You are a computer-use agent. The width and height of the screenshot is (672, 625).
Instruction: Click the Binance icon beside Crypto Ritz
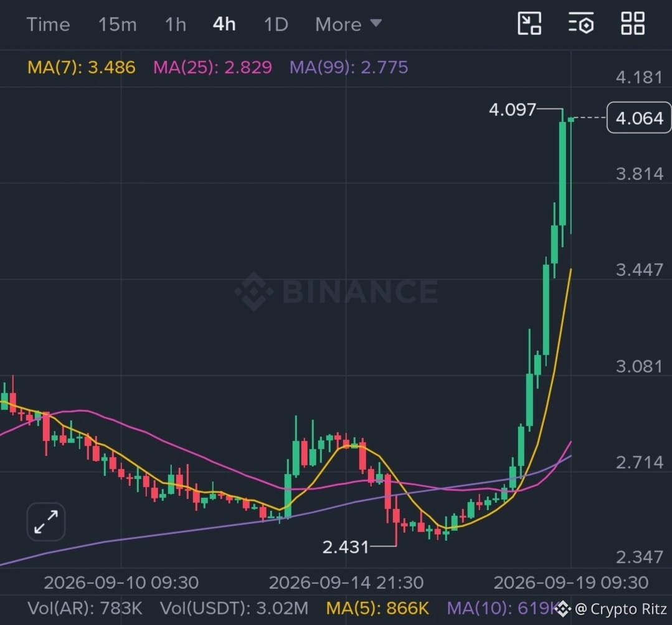point(563,609)
